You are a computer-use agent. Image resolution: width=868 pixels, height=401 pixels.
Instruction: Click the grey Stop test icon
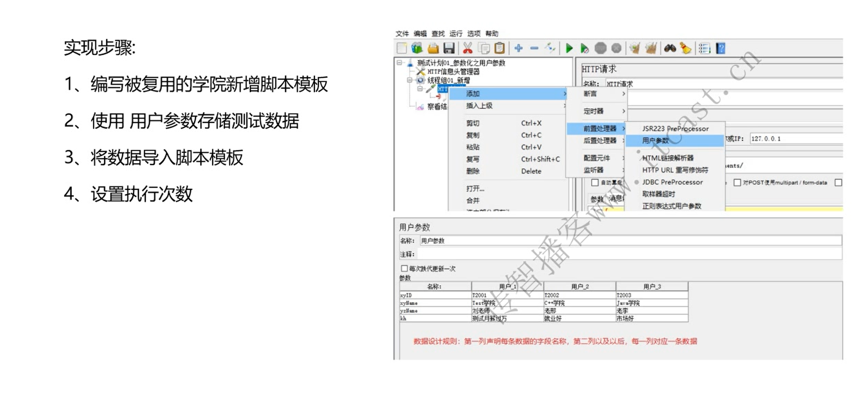601,48
